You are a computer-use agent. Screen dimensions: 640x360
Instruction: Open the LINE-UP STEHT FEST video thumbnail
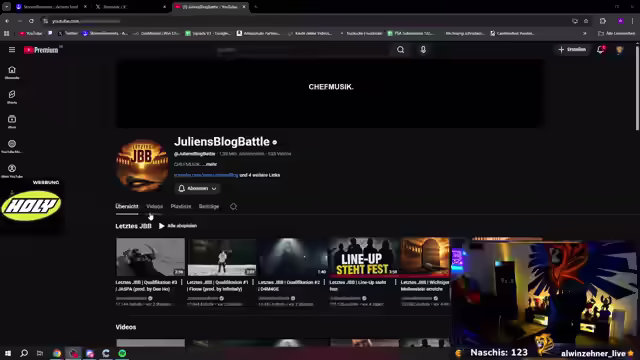click(x=364, y=257)
